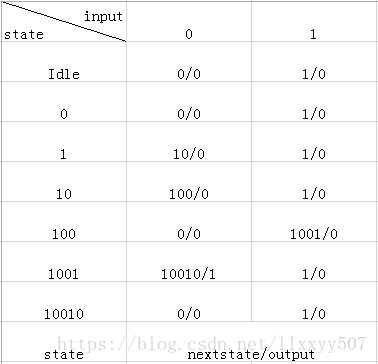Select the 10/0 cell in state 1 row

189,142
